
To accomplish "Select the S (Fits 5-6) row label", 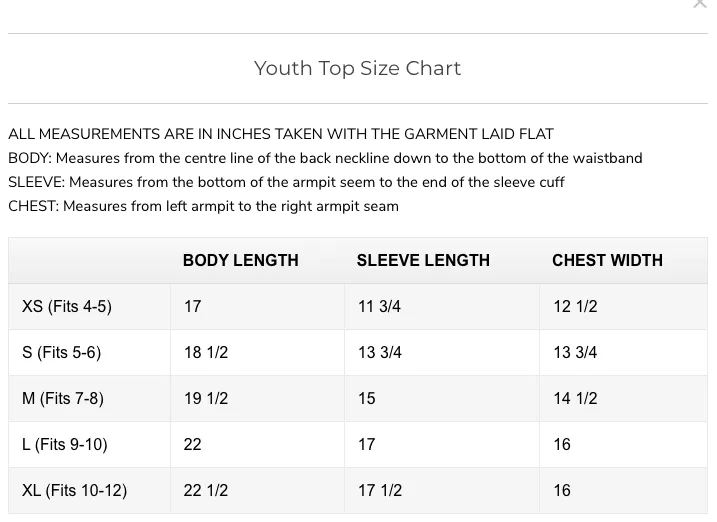I will (x=62, y=352).
